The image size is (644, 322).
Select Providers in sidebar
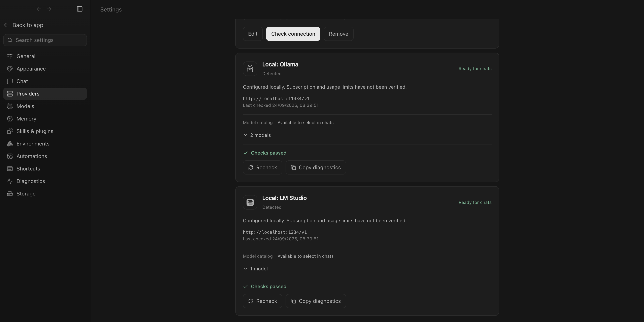pyautogui.click(x=45, y=94)
